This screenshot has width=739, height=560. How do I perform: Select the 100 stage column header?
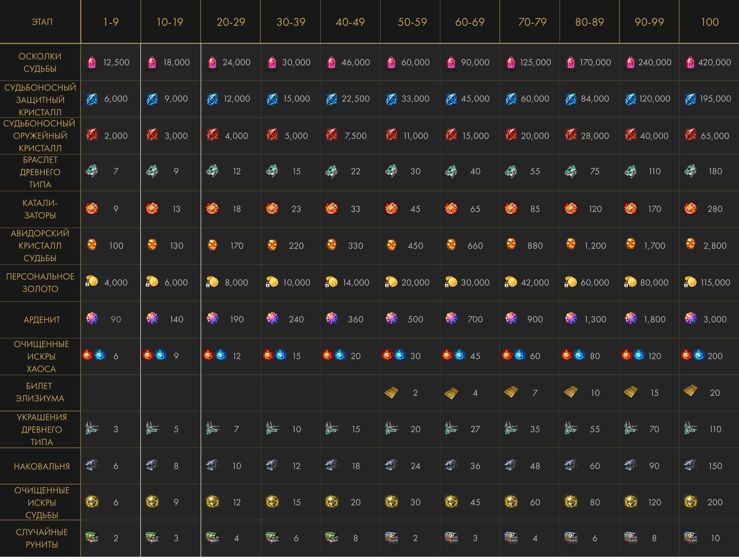[710, 22]
